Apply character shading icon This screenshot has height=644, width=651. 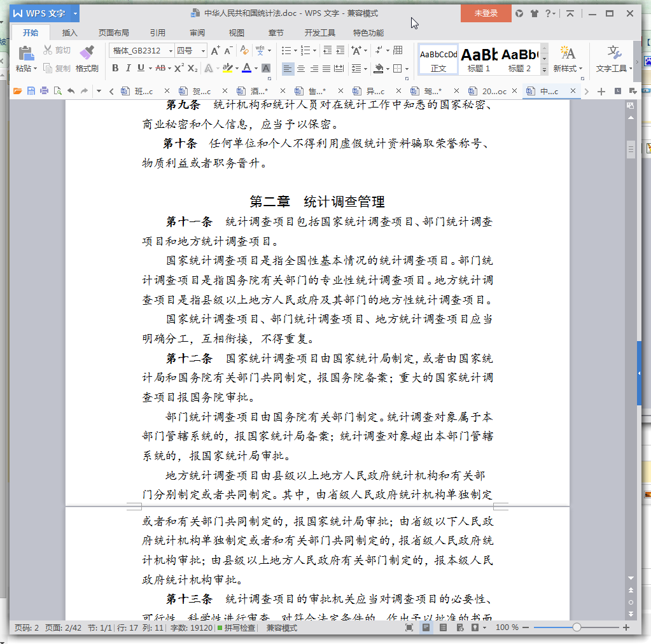coord(266,68)
